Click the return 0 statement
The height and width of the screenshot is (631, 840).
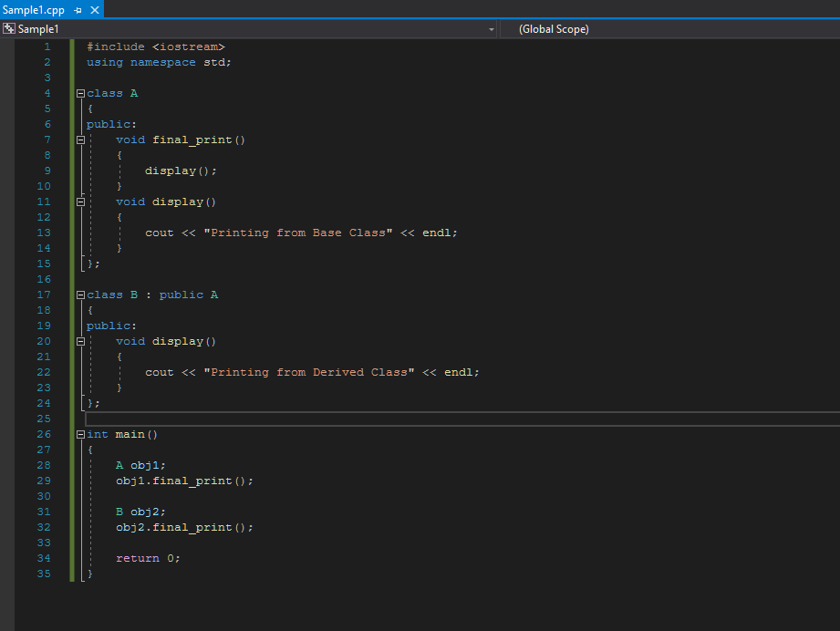point(148,558)
